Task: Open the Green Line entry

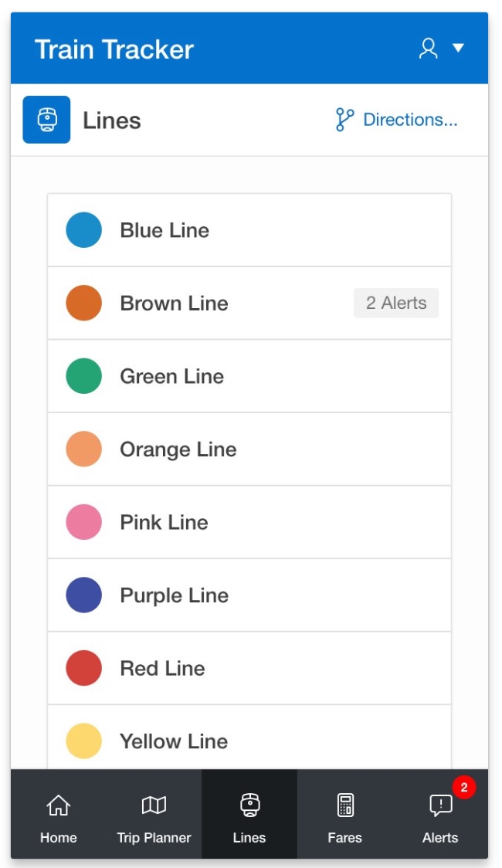Action: (x=249, y=376)
